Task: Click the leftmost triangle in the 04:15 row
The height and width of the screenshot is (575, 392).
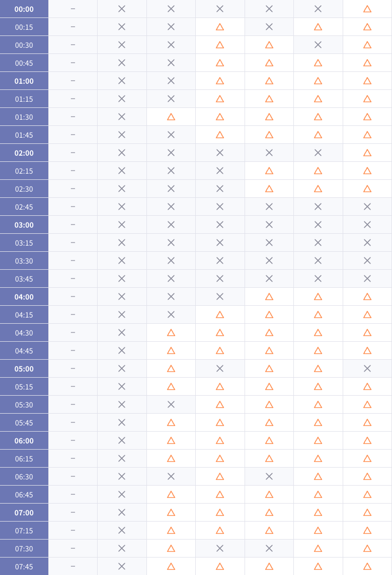Action: pos(220,314)
